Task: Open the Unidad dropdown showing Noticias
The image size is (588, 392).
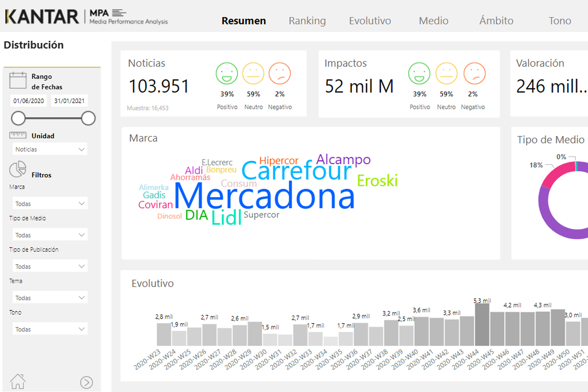Action: click(49, 149)
